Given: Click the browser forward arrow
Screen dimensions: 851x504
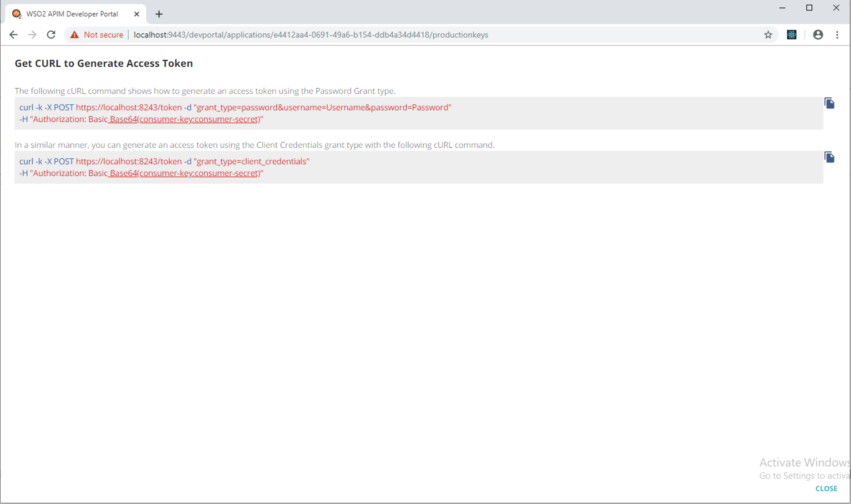Looking at the screenshot, I should (32, 34).
